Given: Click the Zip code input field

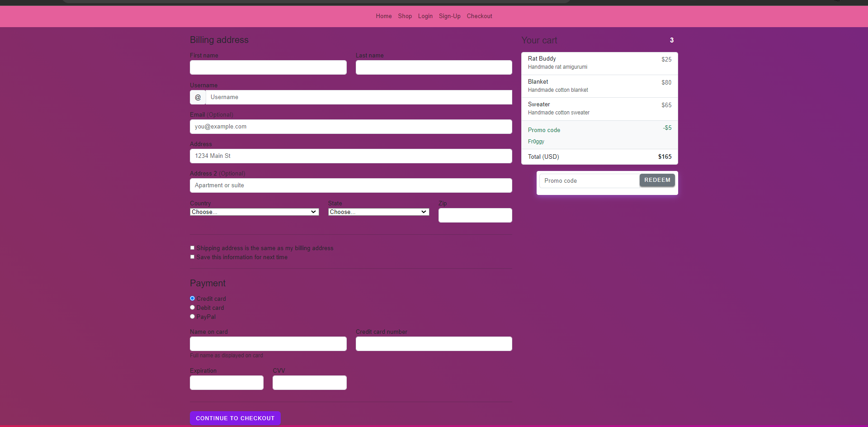Looking at the screenshot, I should point(475,215).
